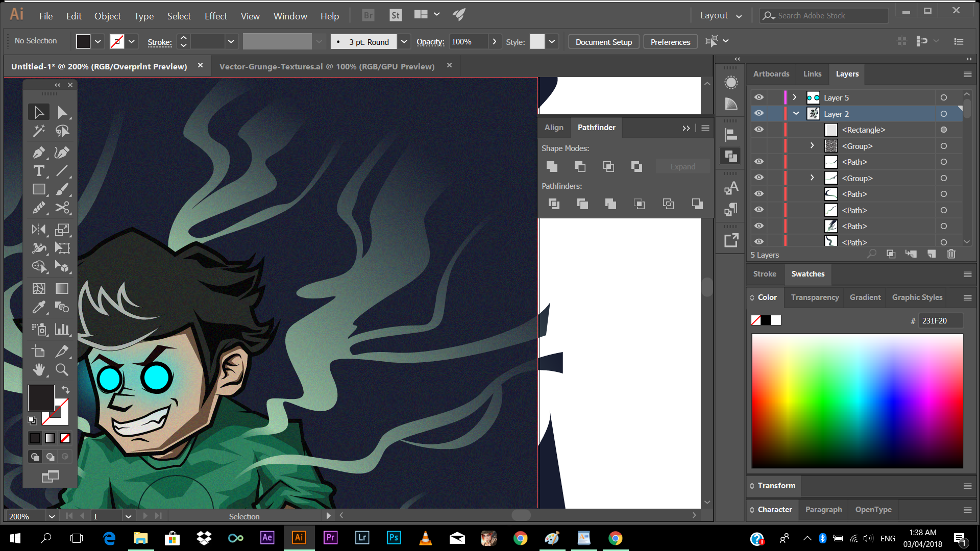Click the Document Setup button

click(604, 42)
